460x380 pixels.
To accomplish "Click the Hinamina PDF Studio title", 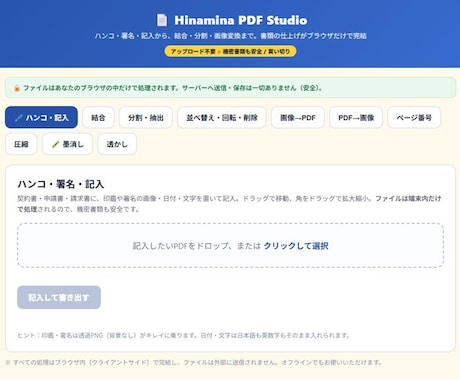I will 241,20.
